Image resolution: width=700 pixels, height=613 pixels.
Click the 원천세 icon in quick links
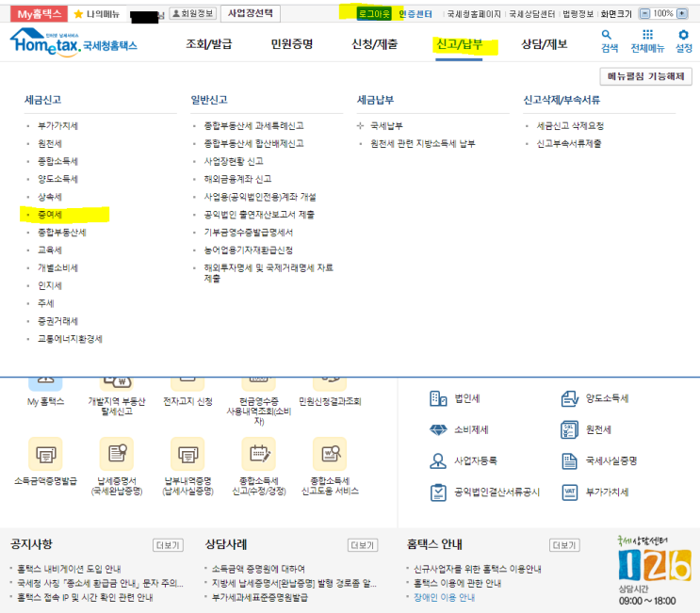click(x=570, y=429)
